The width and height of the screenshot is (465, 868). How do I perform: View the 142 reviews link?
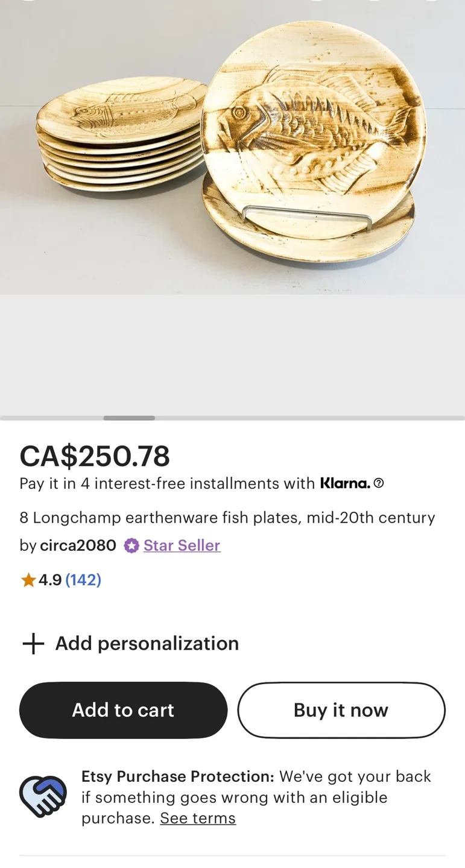(83, 579)
